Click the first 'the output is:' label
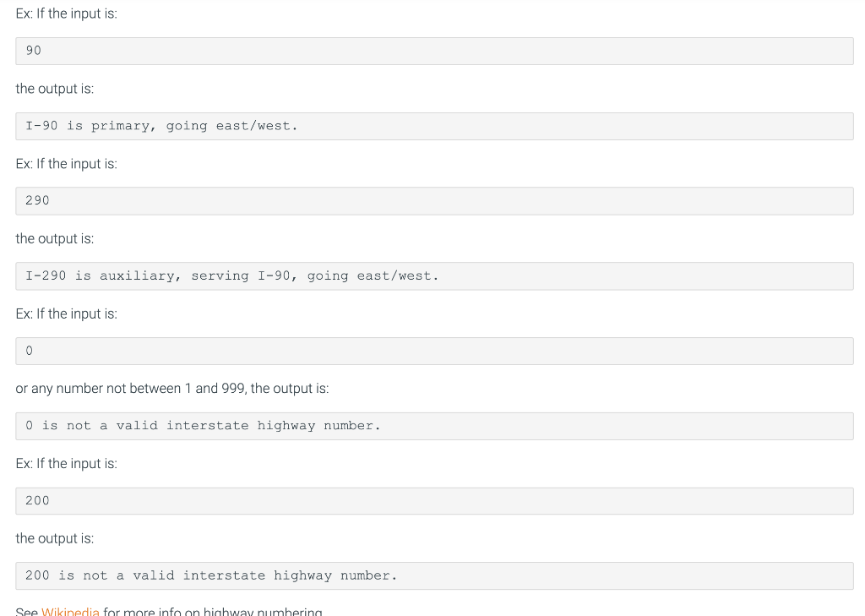Viewport: 865px width, 616px height. tap(54, 88)
